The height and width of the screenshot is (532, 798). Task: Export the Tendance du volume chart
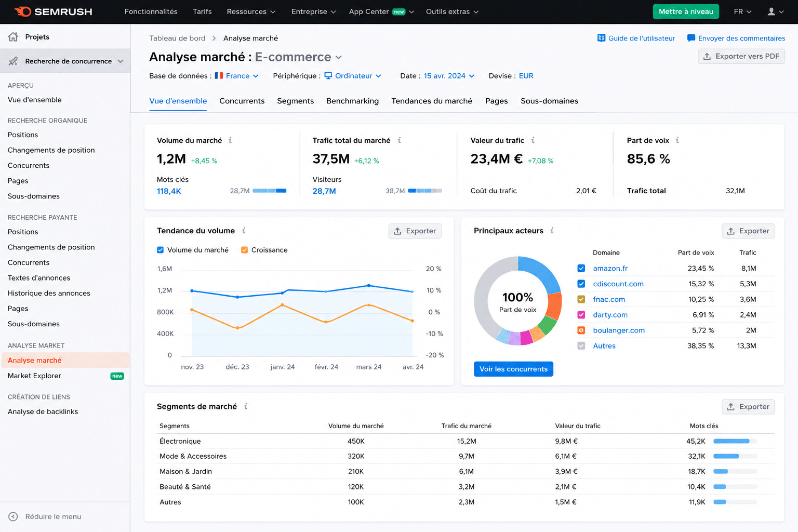(415, 231)
